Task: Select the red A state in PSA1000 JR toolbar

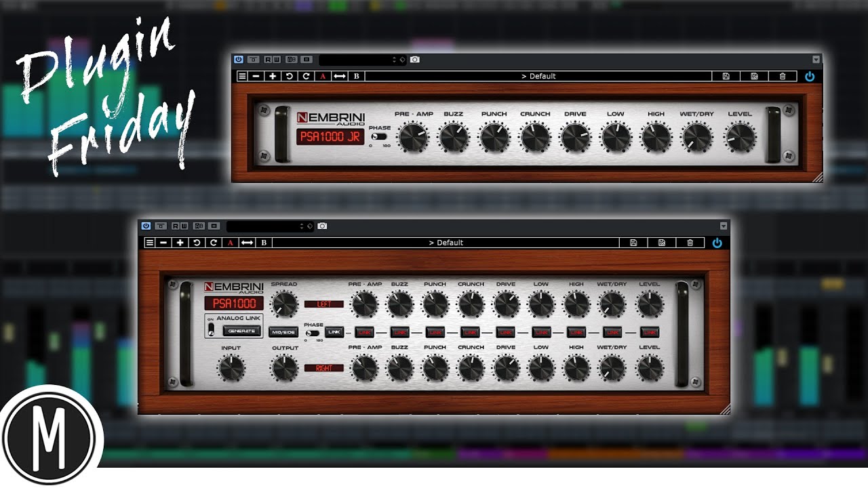Action: pyautogui.click(x=323, y=76)
